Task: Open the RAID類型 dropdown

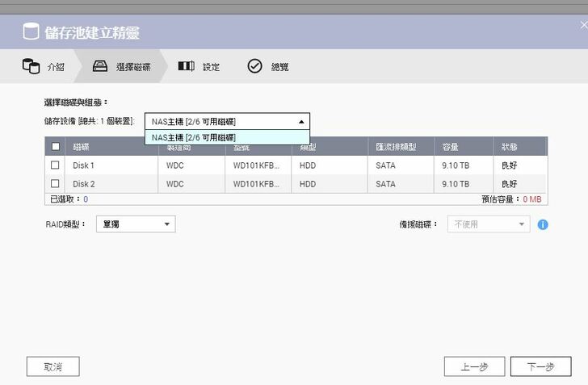Action: pyautogui.click(x=135, y=224)
